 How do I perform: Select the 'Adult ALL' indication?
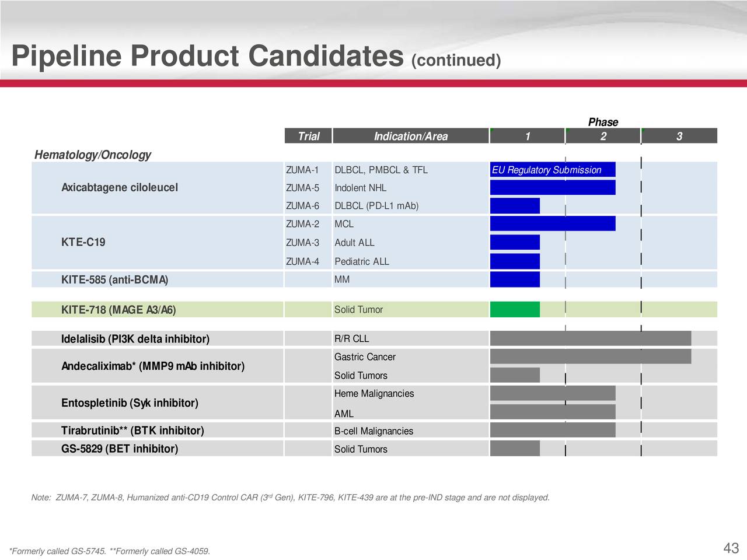click(354, 243)
